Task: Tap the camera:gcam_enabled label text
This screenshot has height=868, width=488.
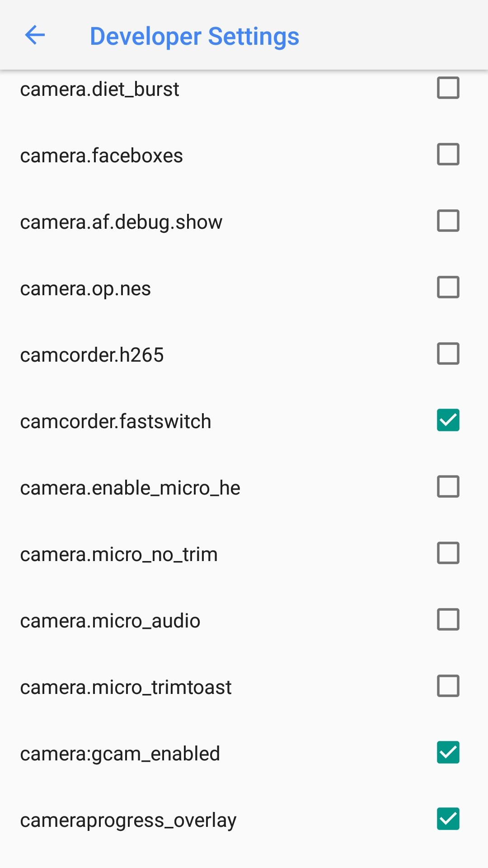Action: coord(120,754)
